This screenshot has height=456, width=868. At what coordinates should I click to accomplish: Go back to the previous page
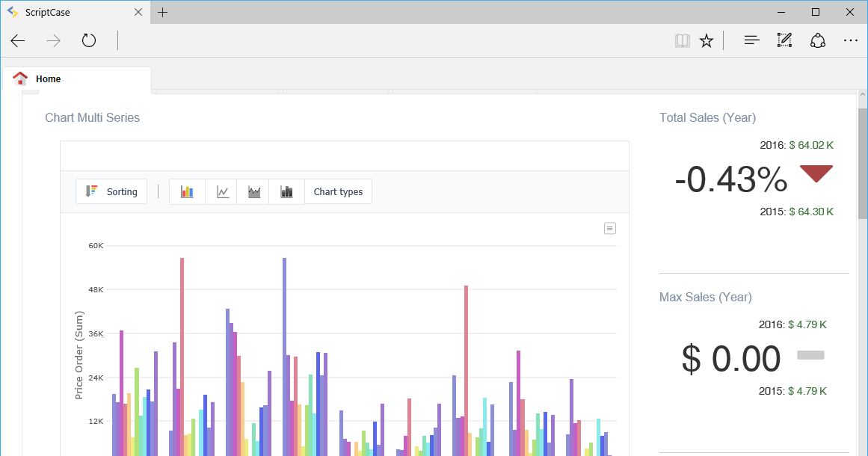pos(18,40)
